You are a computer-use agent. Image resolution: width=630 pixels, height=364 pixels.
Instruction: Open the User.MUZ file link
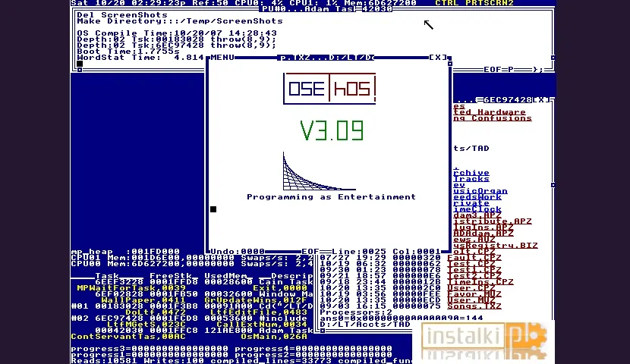(471, 300)
